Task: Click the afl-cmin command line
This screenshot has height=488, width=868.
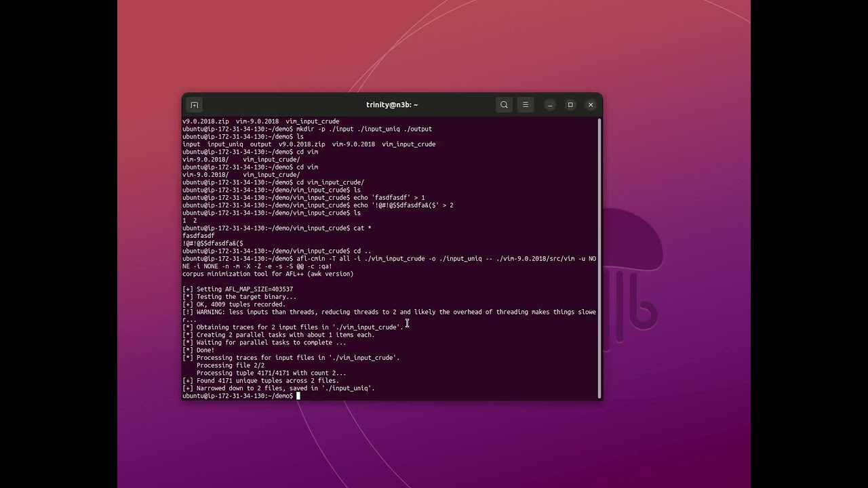Action: [x=389, y=262]
